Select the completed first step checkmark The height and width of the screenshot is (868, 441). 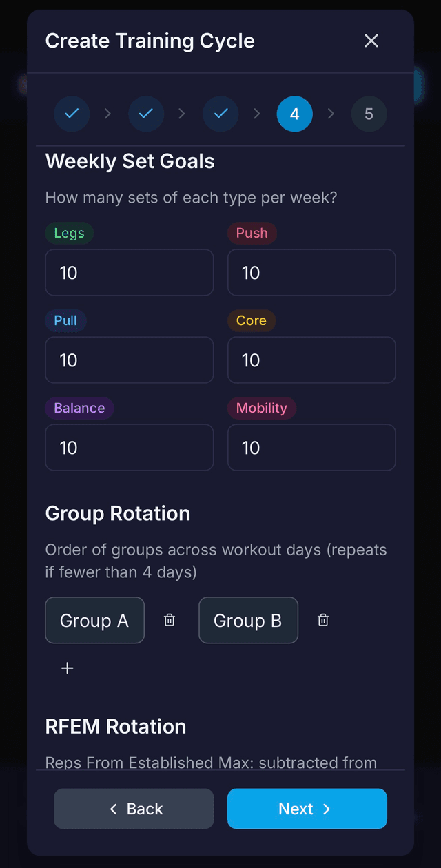pos(72,114)
